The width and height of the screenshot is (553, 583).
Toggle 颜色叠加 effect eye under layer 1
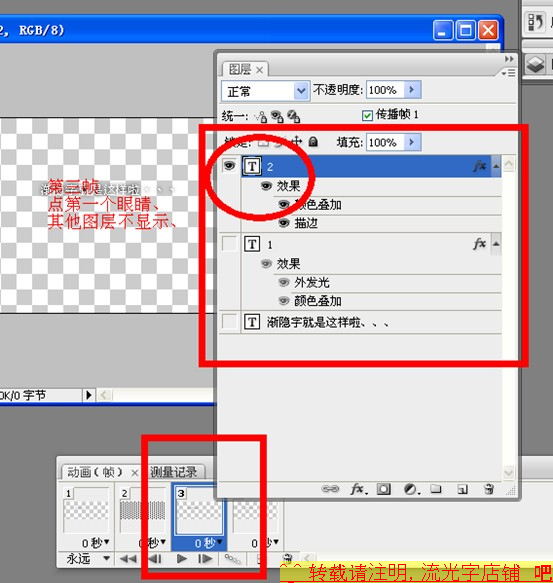click(x=284, y=301)
